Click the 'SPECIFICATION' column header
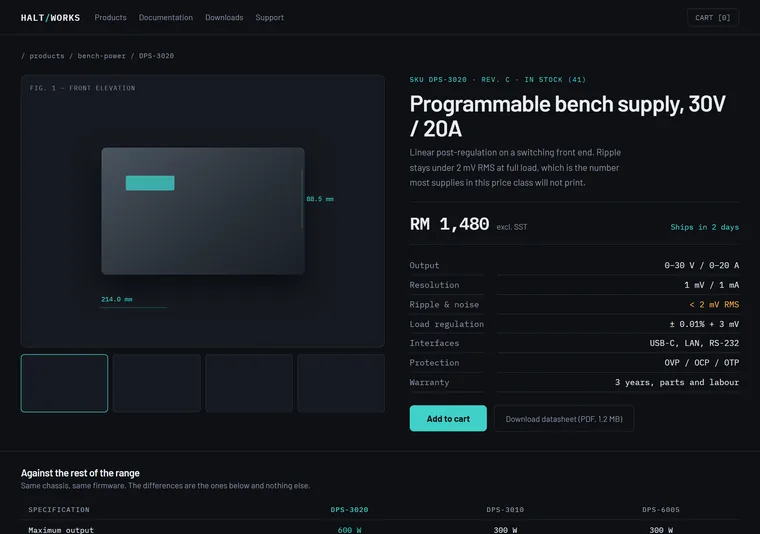Screen dimensions: 760x534 (x=59, y=510)
